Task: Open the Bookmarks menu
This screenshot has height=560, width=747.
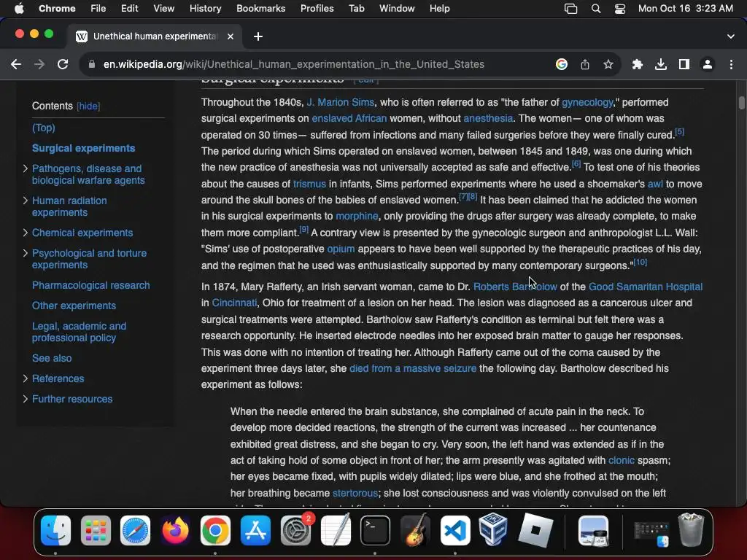Action: pyautogui.click(x=260, y=9)
